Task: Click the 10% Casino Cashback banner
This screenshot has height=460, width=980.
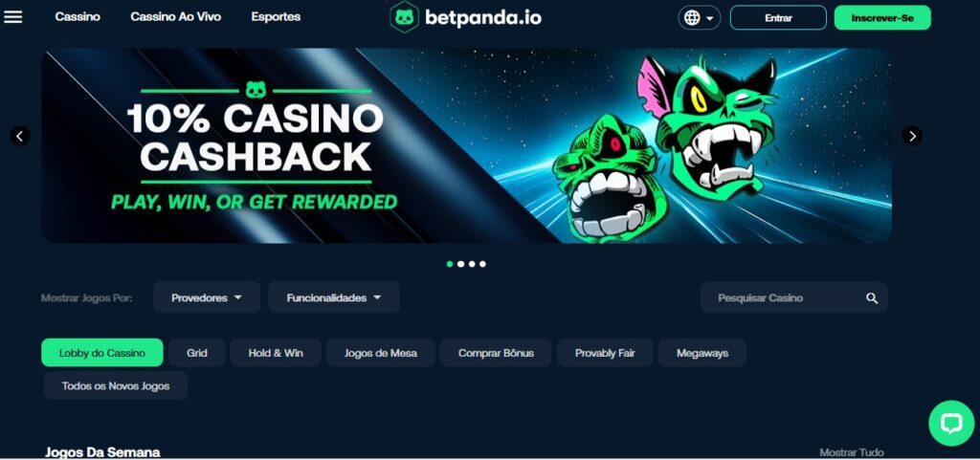Action: pyautogui.click(x=466, y=145)
